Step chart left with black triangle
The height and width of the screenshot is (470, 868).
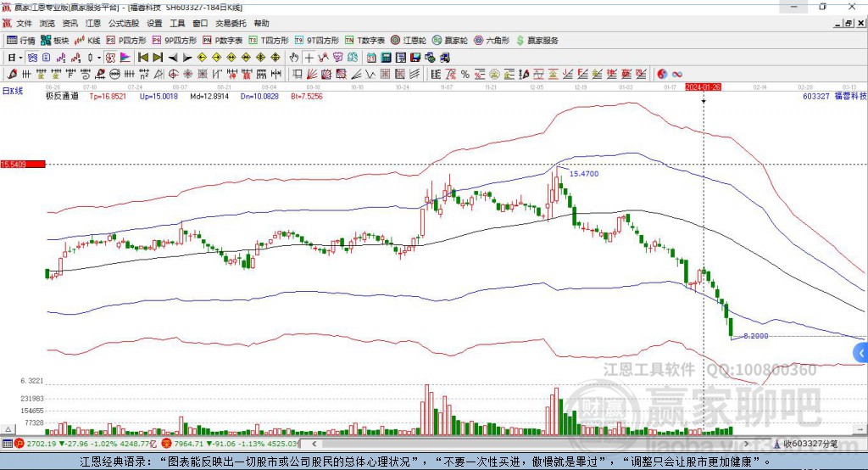(x=173, y=58)
